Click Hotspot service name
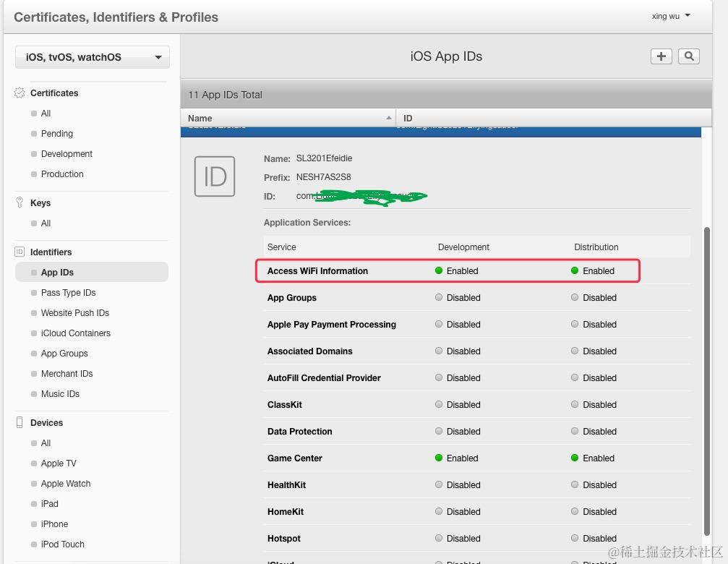Viewport: 728px width, 564px height. 283,539
